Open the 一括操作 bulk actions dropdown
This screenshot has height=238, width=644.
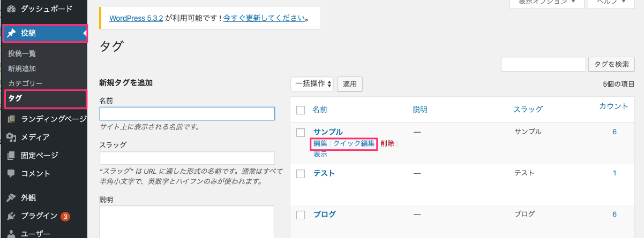pos(312,84)
